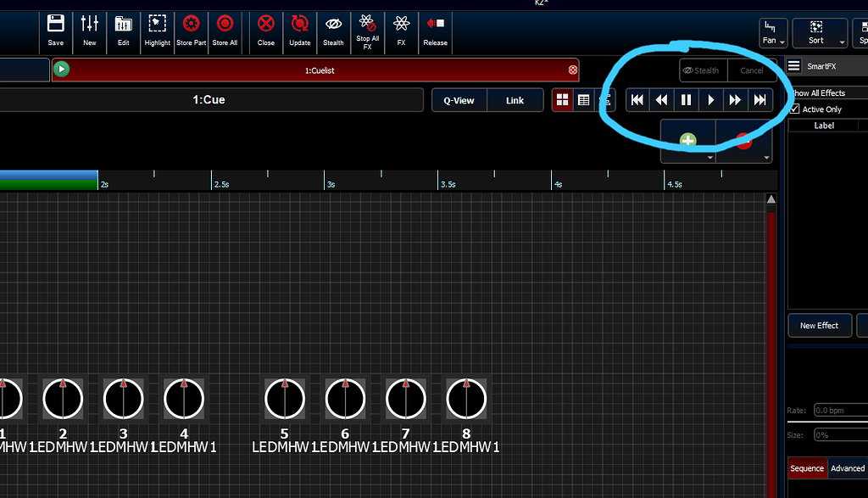Viewport: 868px width, 498px height.
Task: Activate the Highlight function
Action: point(158,32)
